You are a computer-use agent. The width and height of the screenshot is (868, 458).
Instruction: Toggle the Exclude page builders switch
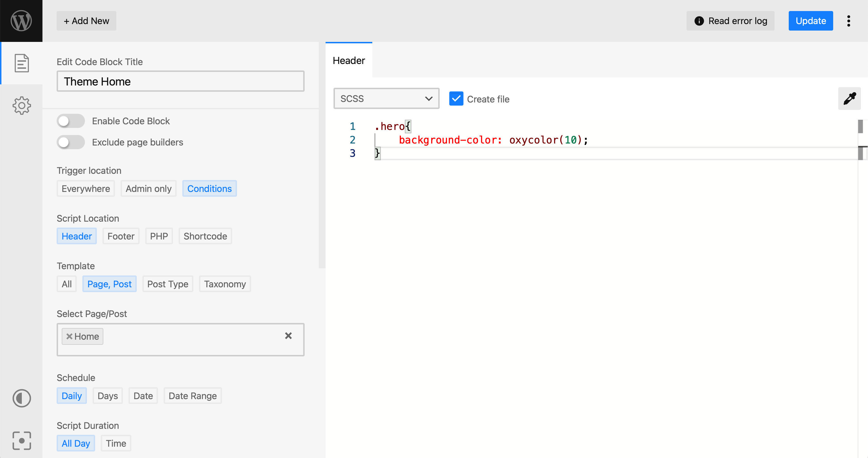[x=71, y=142]
